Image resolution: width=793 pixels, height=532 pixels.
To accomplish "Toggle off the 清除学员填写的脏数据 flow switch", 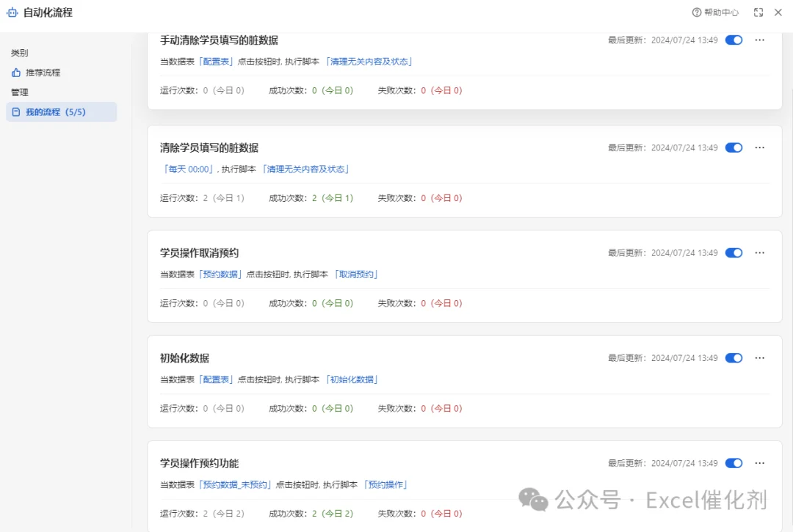I will click(734, 147).
